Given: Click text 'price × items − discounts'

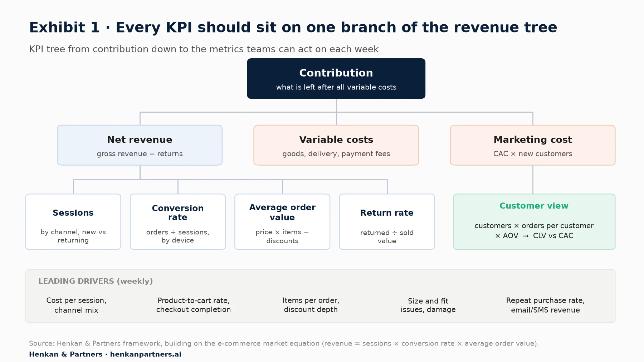Looking at the screenshot, I should tap(282, 236).
